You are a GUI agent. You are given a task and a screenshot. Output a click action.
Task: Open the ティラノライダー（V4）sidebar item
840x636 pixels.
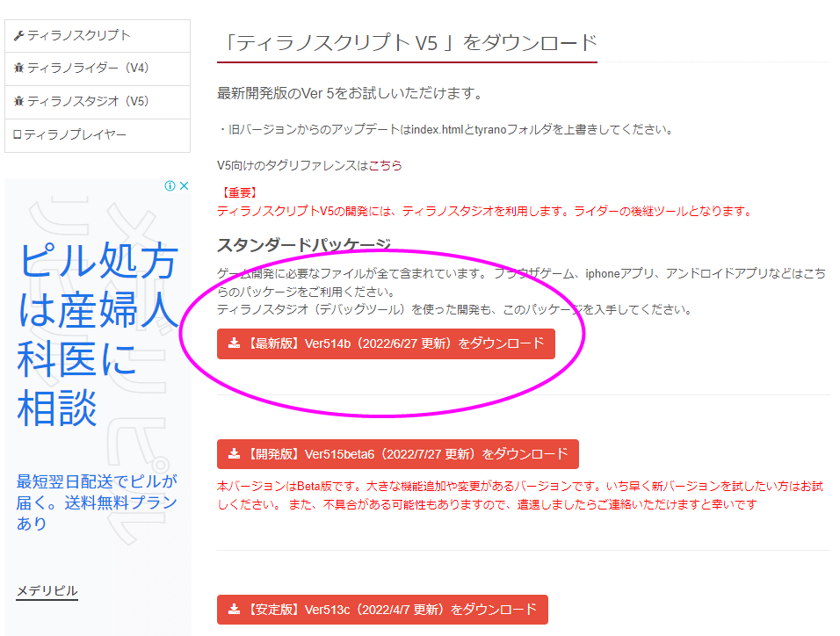(98, 69)
